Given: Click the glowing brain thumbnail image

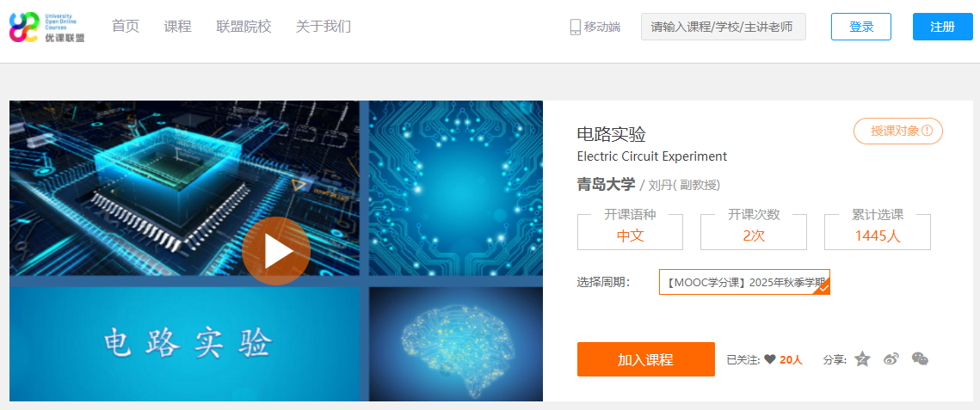Looking at the screenshot, I should point(456,344).
